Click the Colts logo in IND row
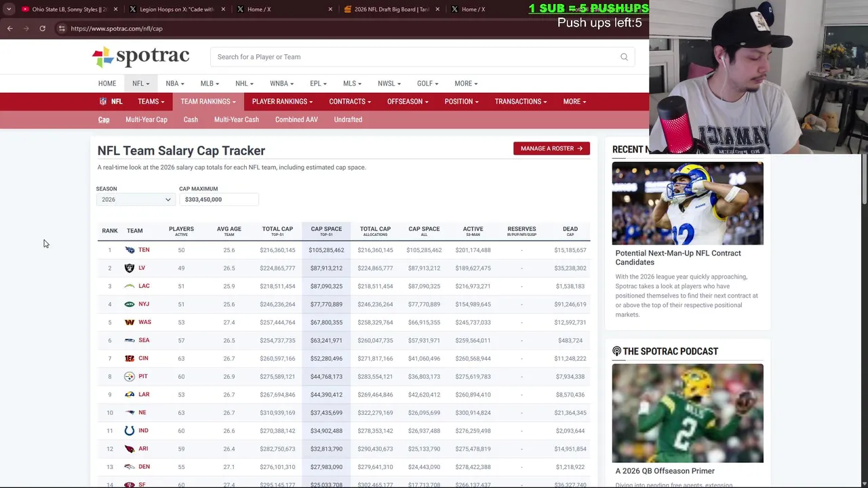868x488 pixels. click(x=130, y=430)
